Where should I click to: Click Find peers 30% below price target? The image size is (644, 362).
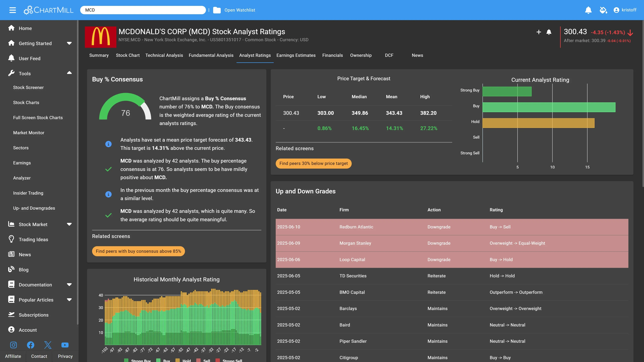pos(313,163)
